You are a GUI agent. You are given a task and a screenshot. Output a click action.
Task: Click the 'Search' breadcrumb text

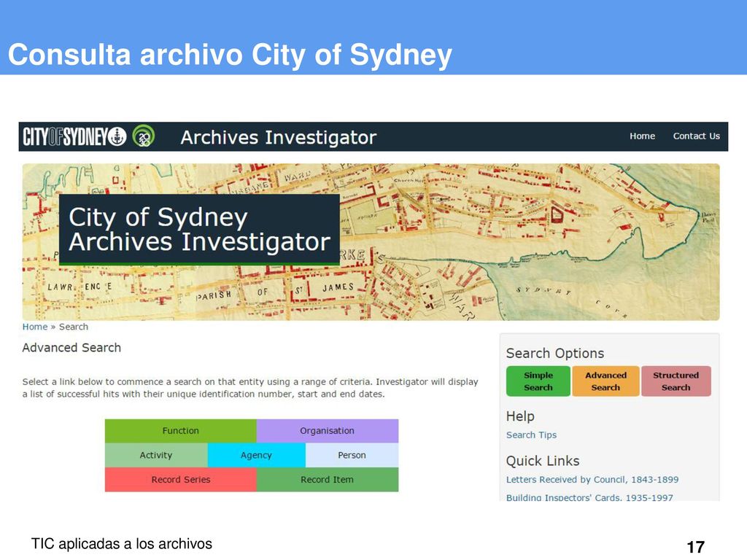click(74, 327)
